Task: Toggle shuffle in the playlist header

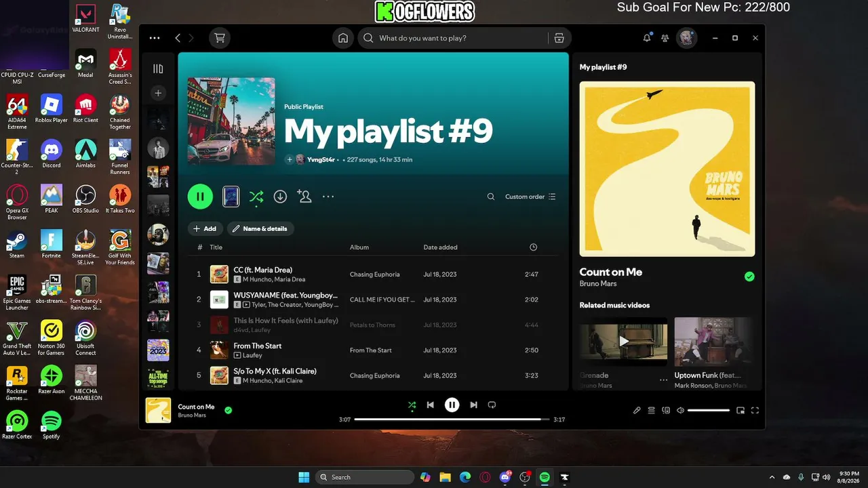Action: (256, 197)
